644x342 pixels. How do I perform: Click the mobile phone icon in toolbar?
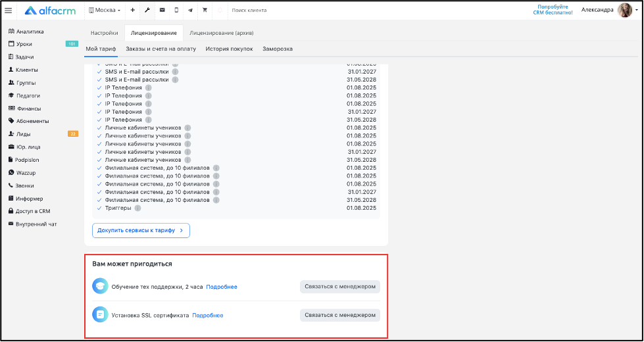coord(176,10)
